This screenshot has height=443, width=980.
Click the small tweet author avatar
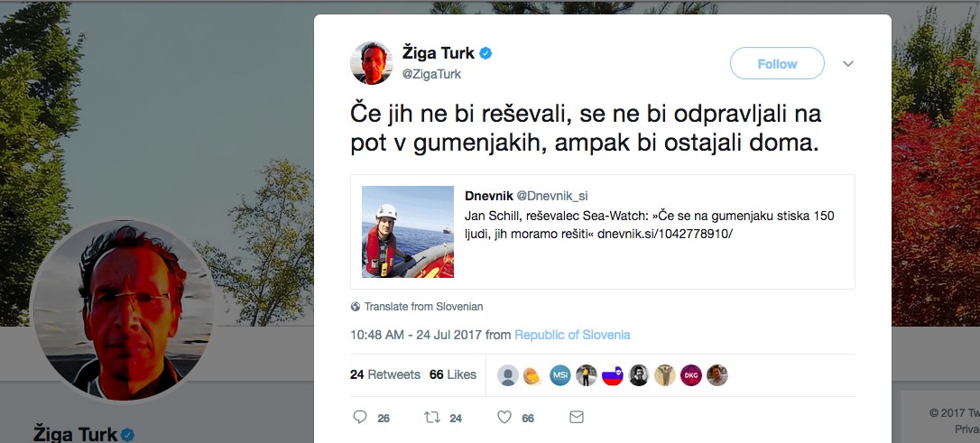tap(371, 63)
